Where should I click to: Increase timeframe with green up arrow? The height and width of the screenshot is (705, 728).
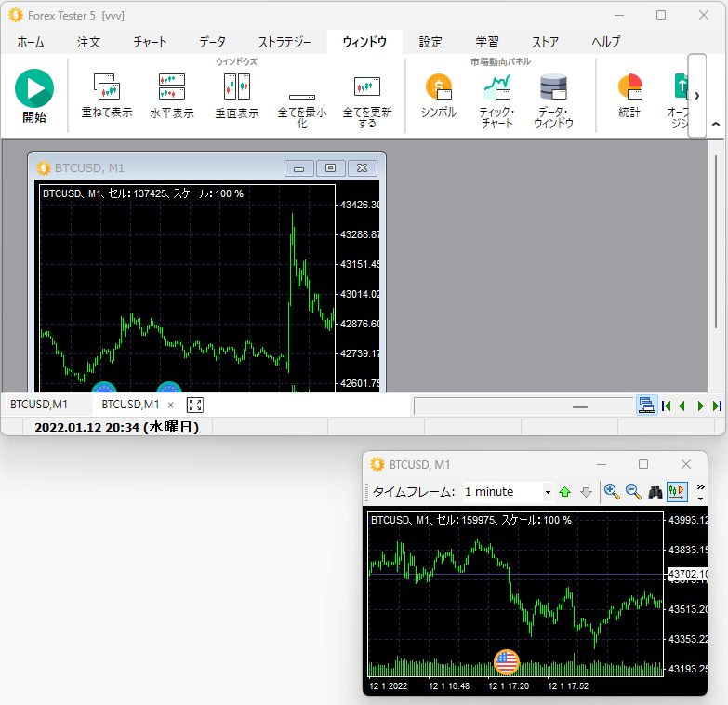(x=565, y=492)
